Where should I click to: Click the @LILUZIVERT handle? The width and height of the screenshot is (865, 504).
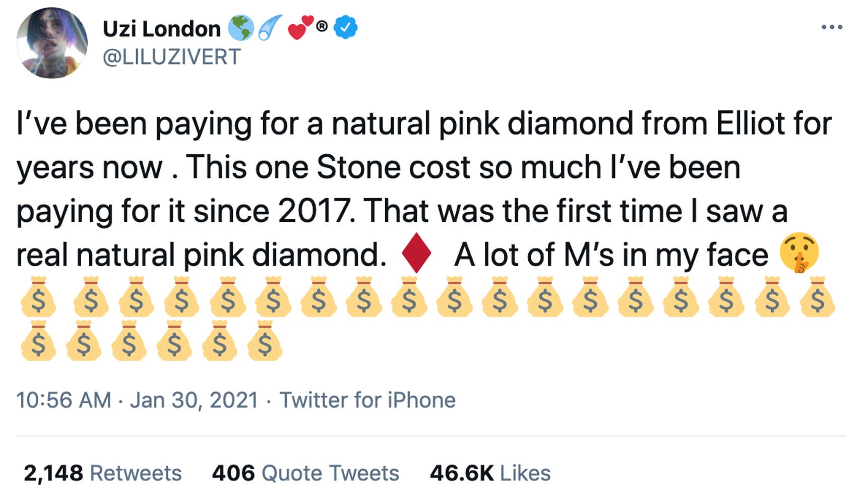pos(171,57)
